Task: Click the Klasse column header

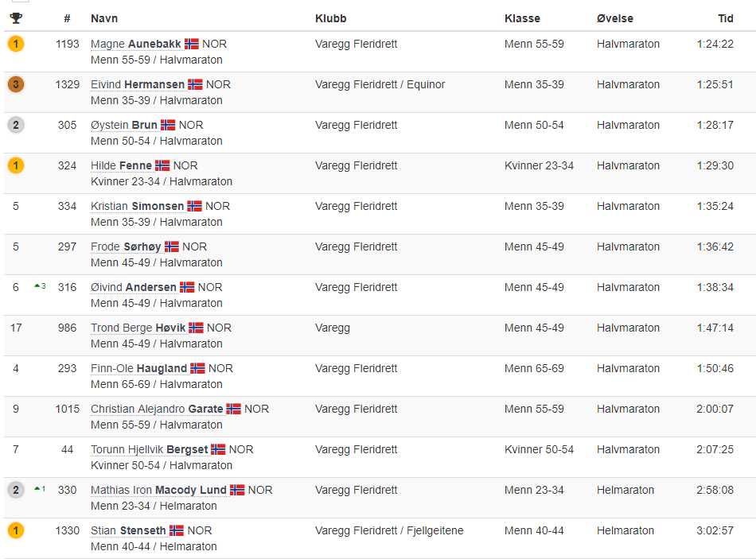Action: [x=522, y=18]
